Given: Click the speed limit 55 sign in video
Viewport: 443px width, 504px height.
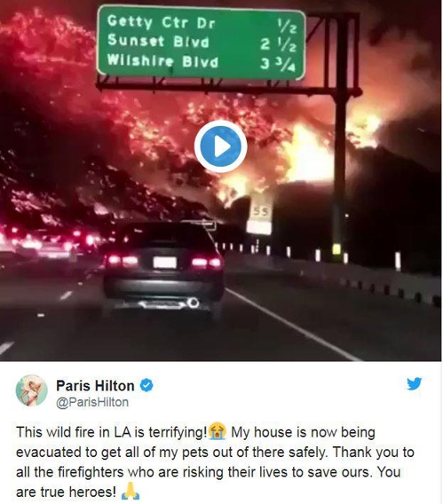Looking at the screenshot, I should 261,218.
